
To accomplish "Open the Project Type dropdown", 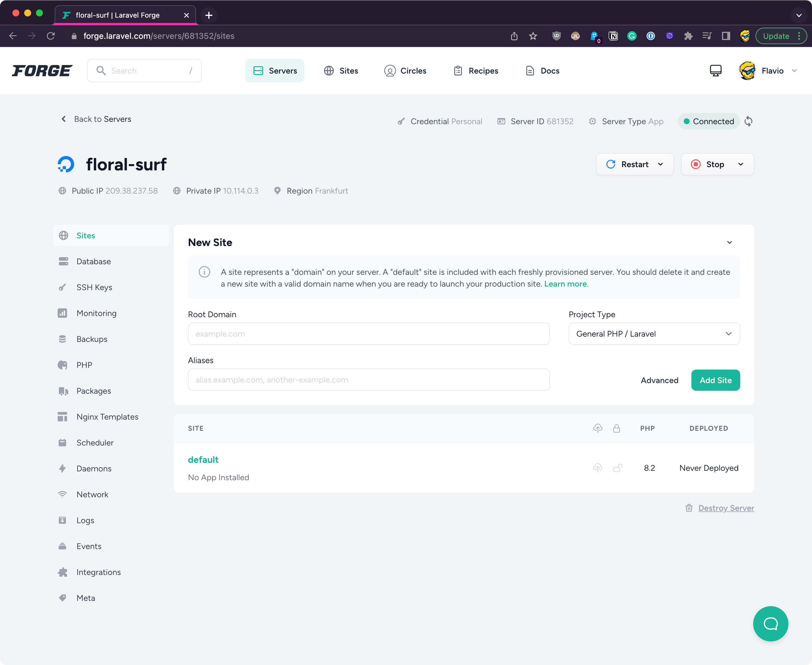I will 654,334.
